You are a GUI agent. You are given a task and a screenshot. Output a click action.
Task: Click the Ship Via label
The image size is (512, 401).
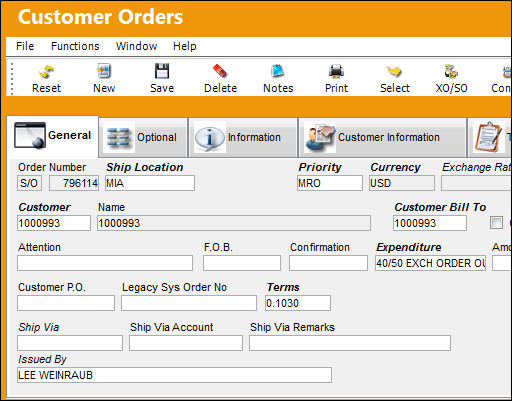tap(39, 327)
